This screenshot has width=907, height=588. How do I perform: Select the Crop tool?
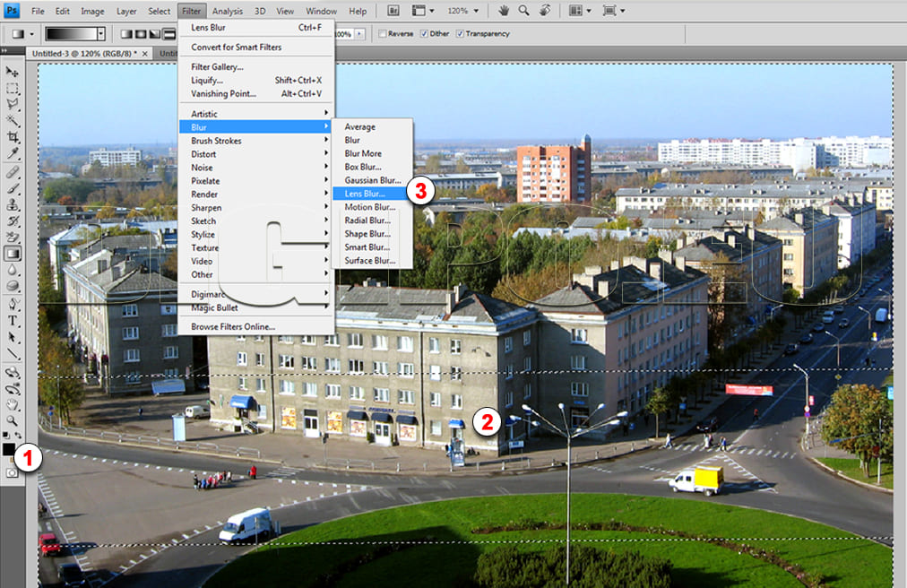point(13,137)
